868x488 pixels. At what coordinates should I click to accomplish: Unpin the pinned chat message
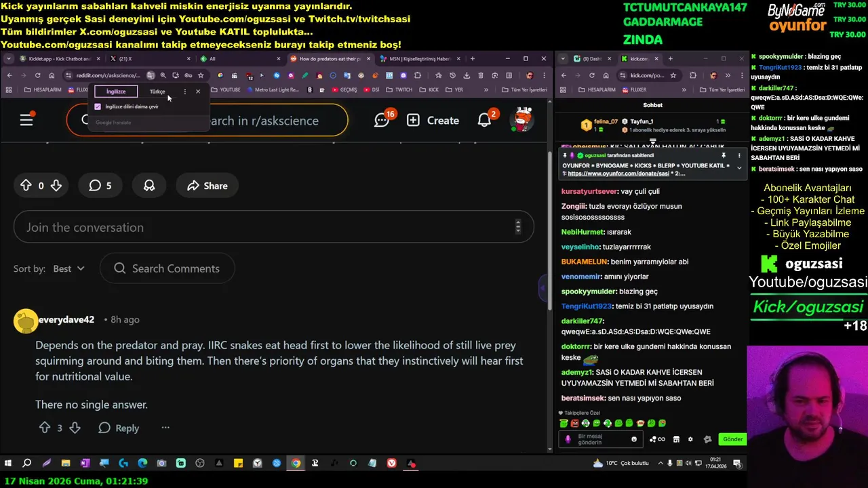pos(724,156)
